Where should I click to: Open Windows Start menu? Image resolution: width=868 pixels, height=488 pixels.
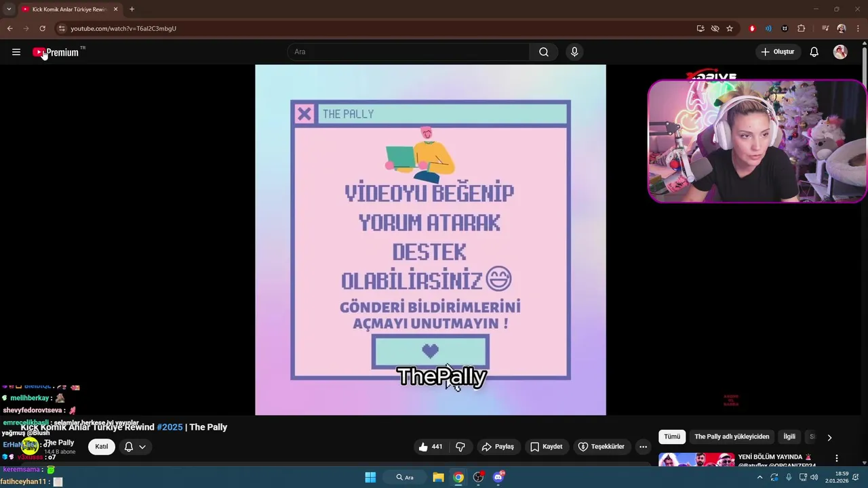[x=370, y=477]
